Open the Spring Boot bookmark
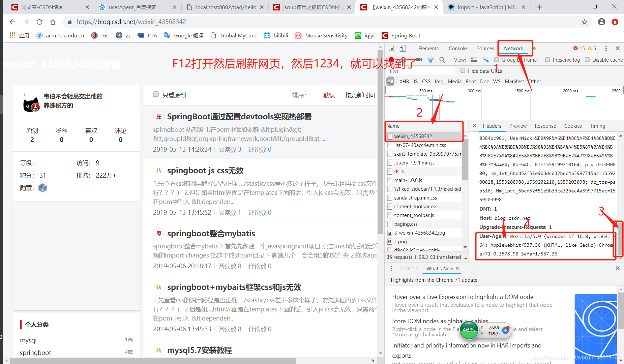The height and width of the screenshot is (364, 624). [401, 35]
